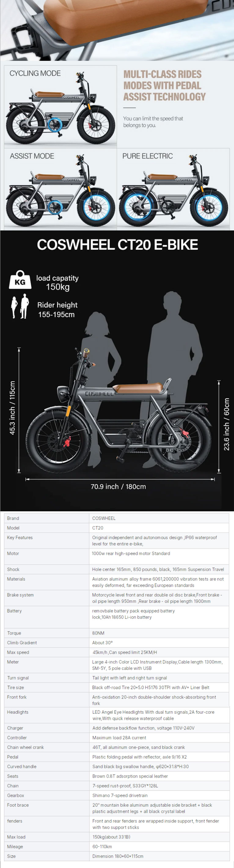Viewport: 234px width, 868px height.
Task: Click the Battery specification row
Action: 116,617
